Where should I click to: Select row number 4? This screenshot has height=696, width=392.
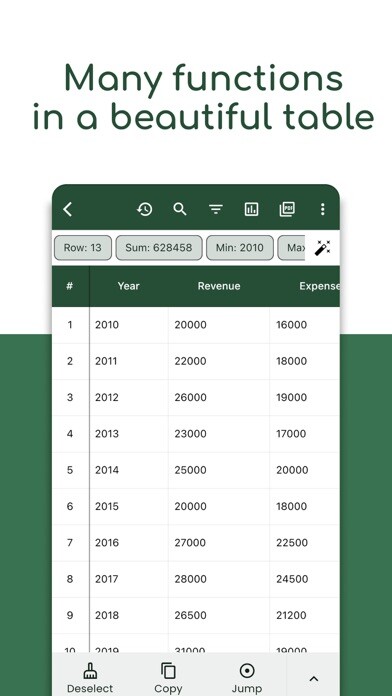(70, 434)
